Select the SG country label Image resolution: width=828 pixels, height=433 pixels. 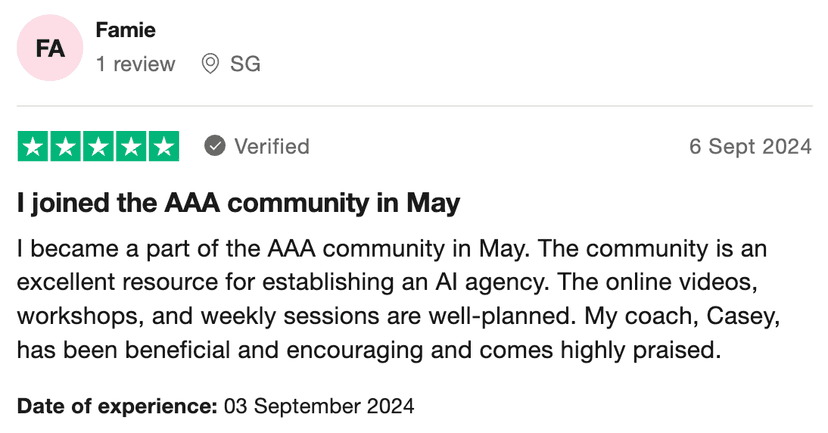245,64
